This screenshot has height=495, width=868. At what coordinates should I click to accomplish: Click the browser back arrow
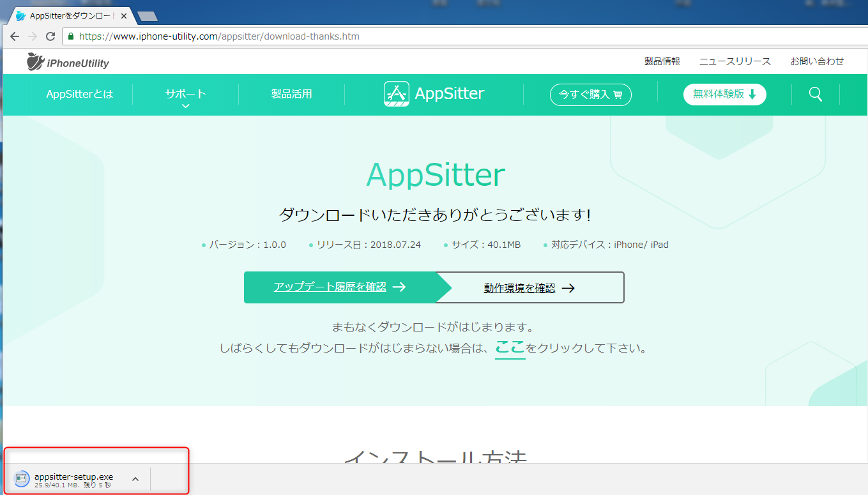(x=15, y=36)
